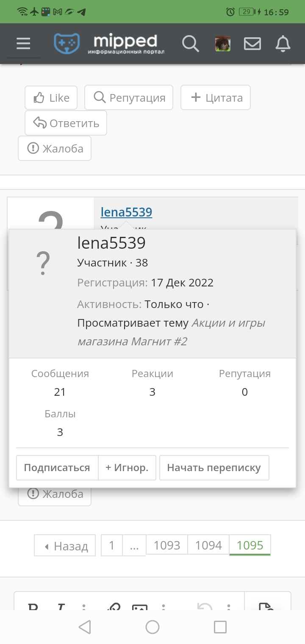Report post with the upper Жалоба button

(55, 148)
